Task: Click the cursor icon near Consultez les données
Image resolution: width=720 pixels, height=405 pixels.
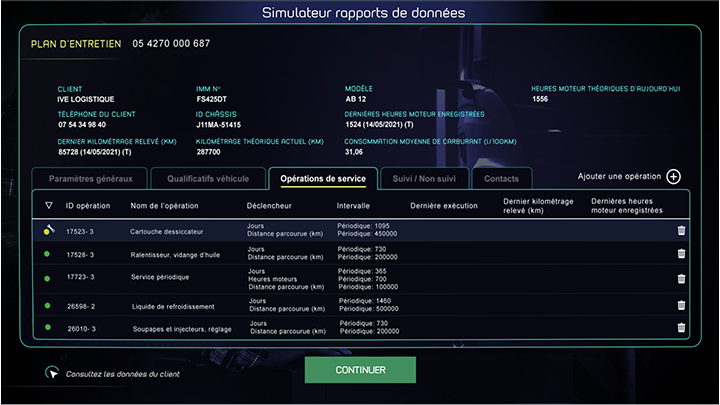Action: (x=53, y=373)
